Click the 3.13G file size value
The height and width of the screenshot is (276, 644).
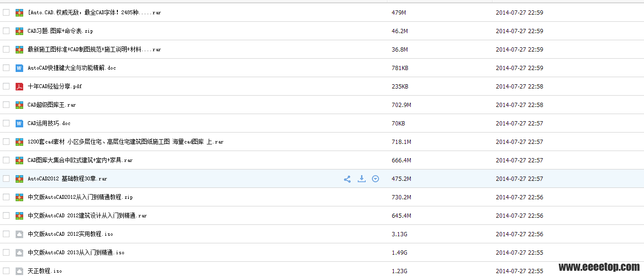coord(400,234)
